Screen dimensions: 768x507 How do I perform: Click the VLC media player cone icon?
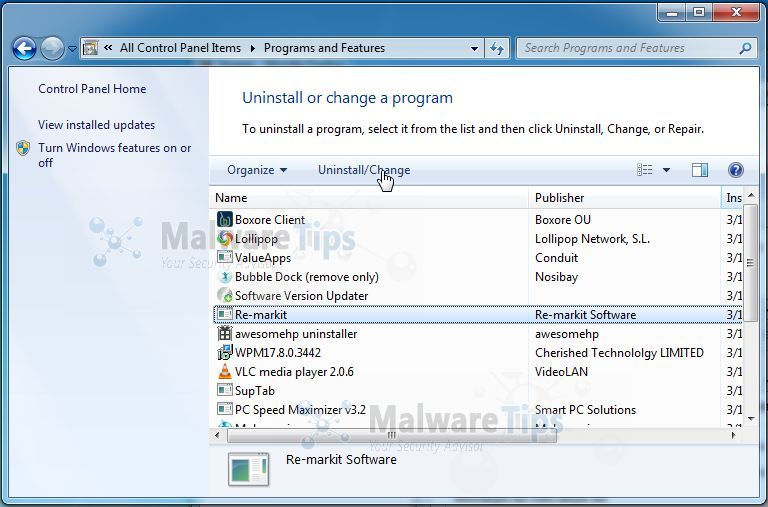point(225,371)
